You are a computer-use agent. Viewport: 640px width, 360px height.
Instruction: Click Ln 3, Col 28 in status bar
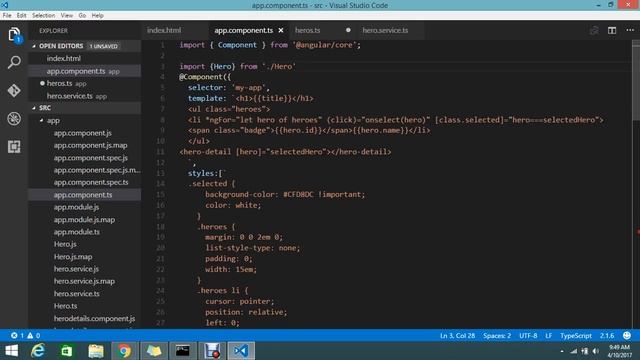click(457, 336)
